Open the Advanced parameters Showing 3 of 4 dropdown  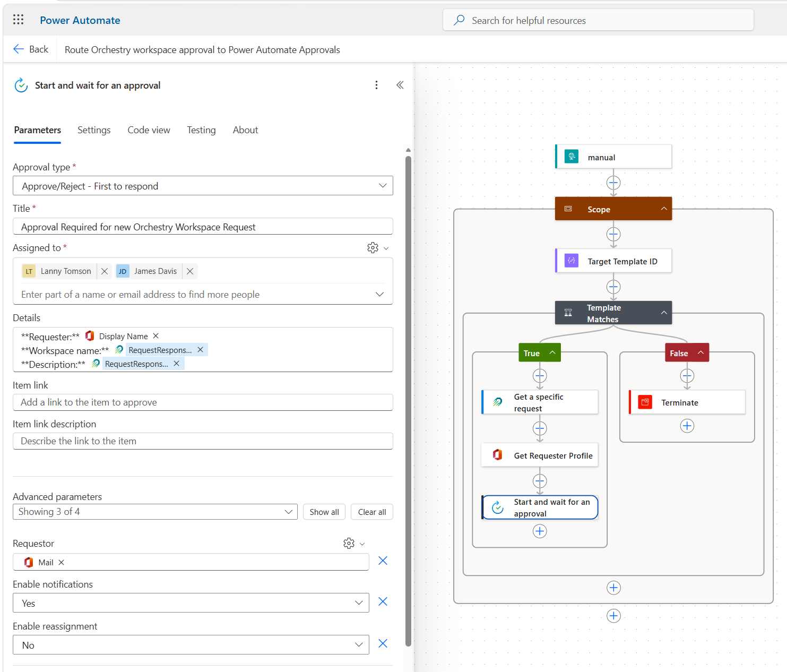(155, 512)
